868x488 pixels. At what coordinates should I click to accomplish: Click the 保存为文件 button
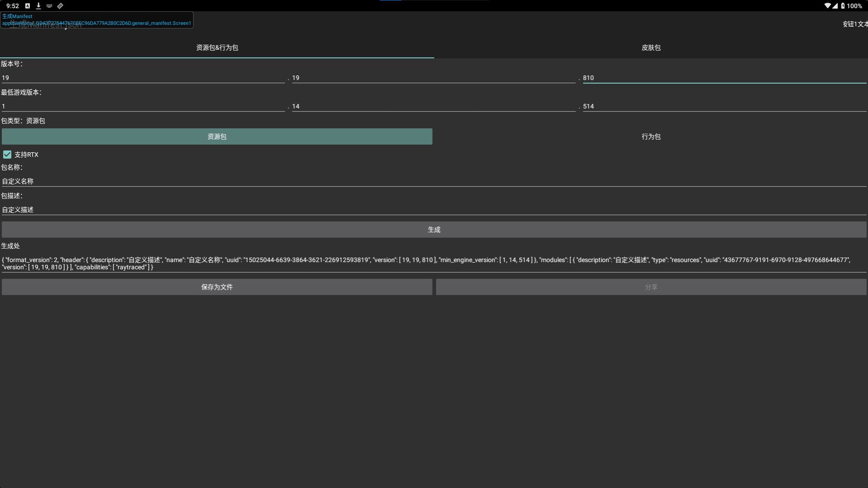click(217, 287)
